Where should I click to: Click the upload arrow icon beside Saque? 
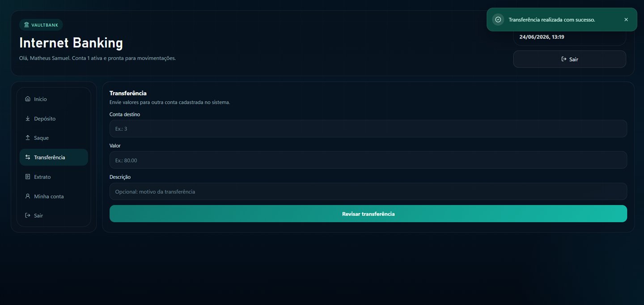[28, 138]
